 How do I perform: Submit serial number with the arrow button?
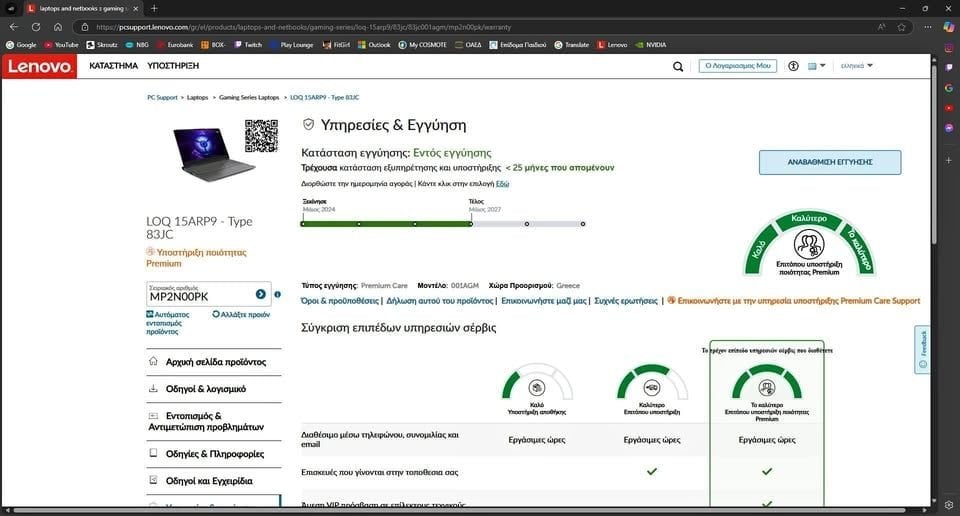(261, 294)
